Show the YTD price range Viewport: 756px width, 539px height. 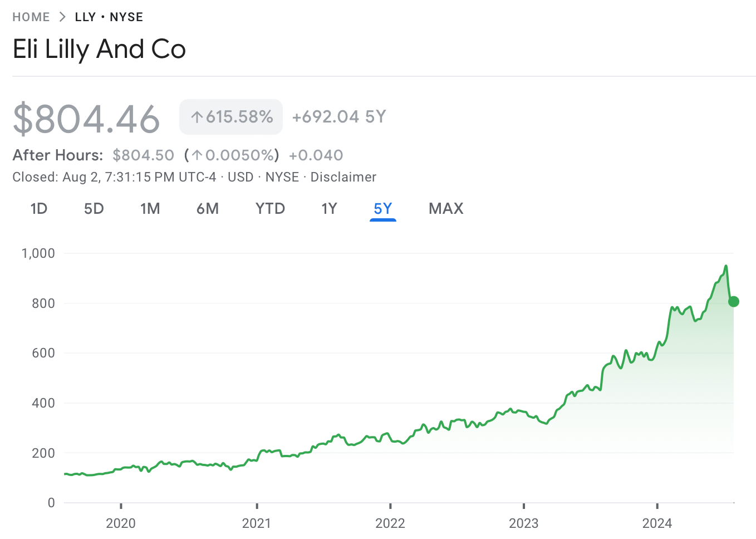270,209
